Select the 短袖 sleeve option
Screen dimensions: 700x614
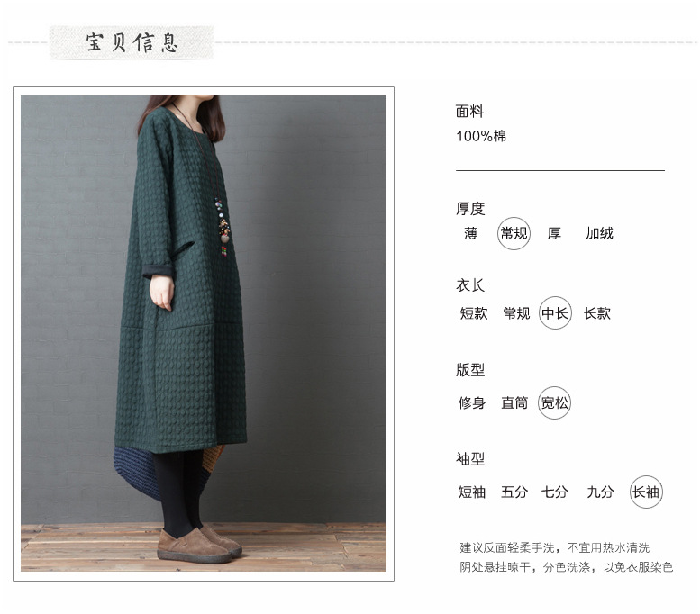pyautogui.click(x=472, y=492)
